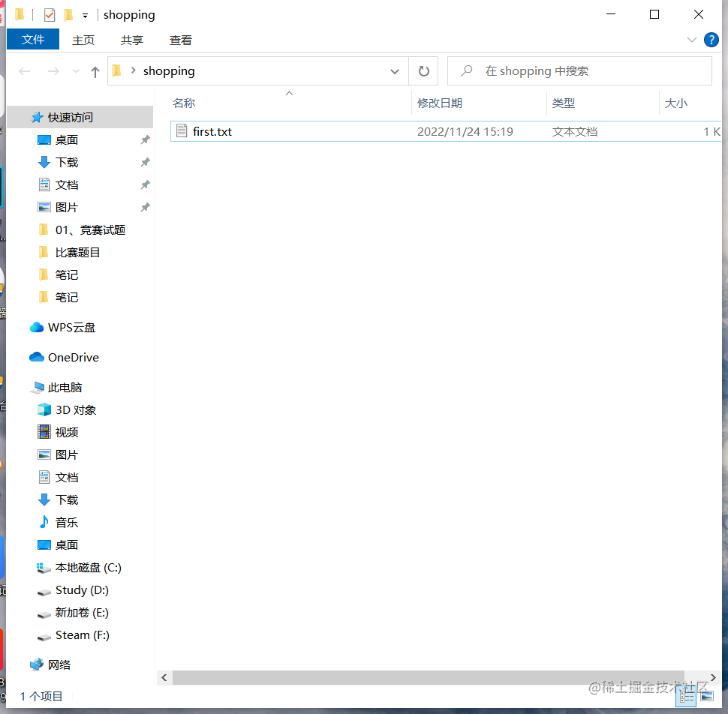The width and height of the screenshot is (728, 714).
Task: Switch to large icons view via status bar icon
Action: [706, 696]
